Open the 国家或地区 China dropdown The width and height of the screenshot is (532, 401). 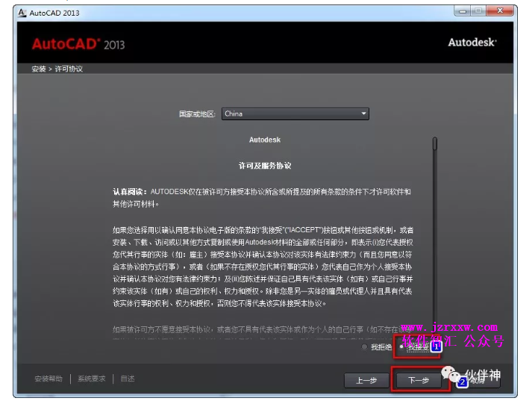295,114
